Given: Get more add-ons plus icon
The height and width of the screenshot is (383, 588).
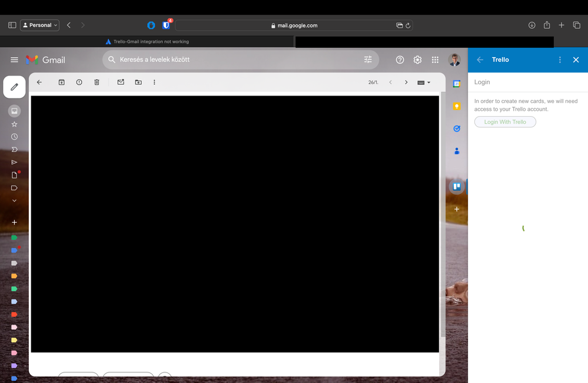Looking at the screenshot, I should [456, 209].
